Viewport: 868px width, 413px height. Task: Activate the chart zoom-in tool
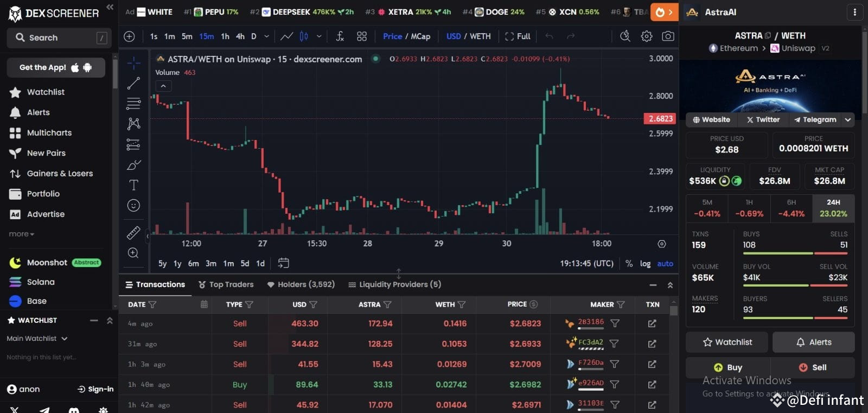pos(133,253)
